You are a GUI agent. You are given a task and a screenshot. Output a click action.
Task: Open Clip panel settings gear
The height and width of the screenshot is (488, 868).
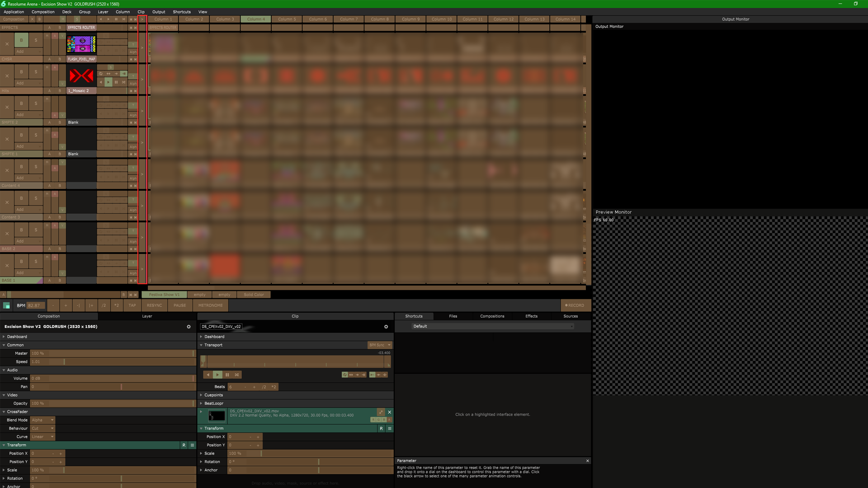coord(386,327)
